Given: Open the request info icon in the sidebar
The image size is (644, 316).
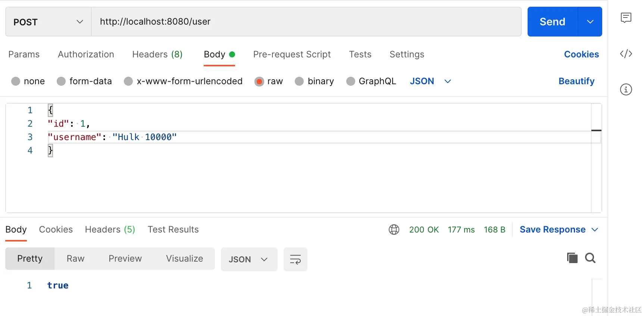Looking at the screenshot, I should pos(626,89).
